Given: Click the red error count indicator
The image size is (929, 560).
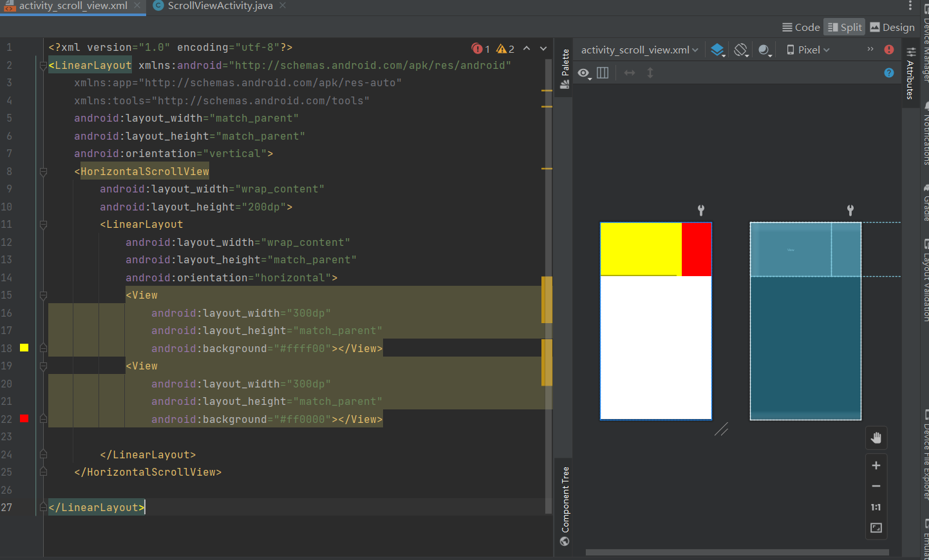Looking at the screenshot, I should click(481, 49).
